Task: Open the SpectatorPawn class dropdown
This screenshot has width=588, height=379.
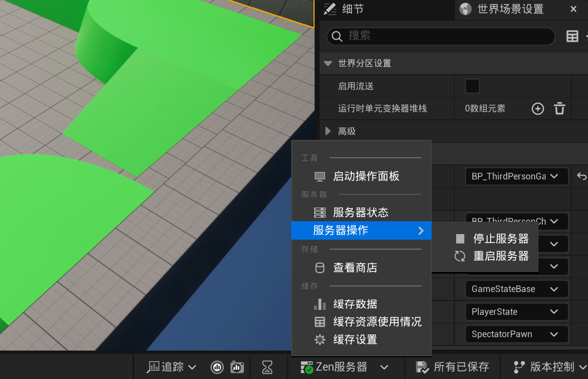Action: (x=516, y=334)
